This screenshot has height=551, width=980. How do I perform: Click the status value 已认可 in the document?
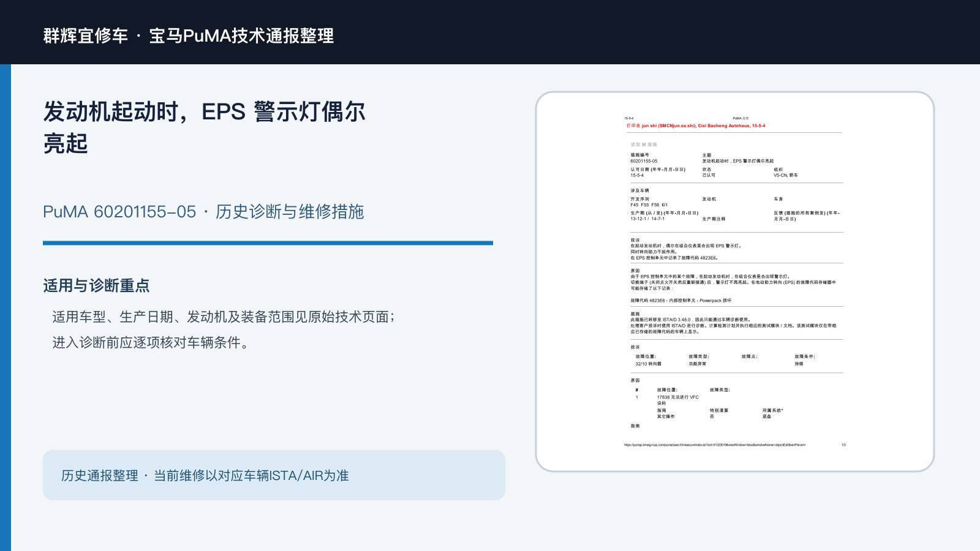(x=709, y=175)
